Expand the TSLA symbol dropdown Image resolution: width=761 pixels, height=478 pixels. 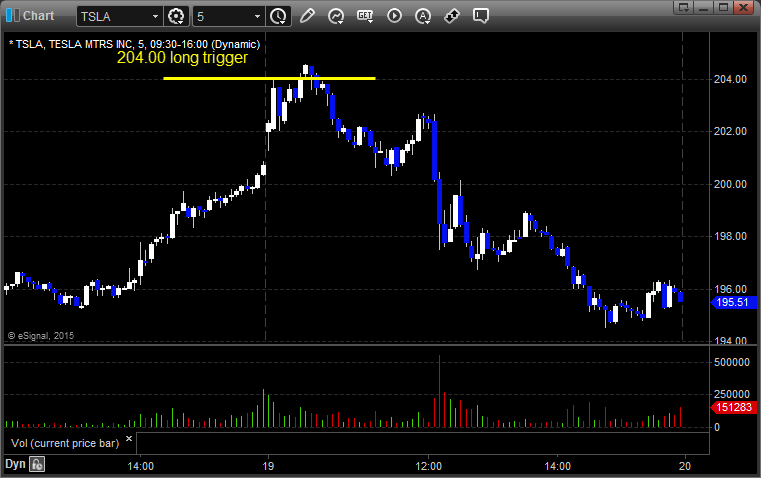[155, 16]
